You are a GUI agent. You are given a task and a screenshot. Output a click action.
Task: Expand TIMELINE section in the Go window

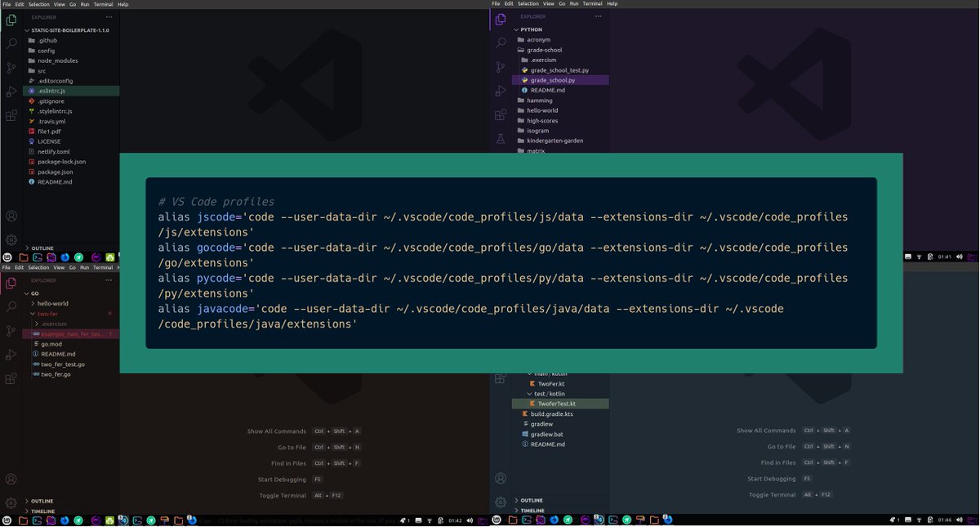click(42, 511)
